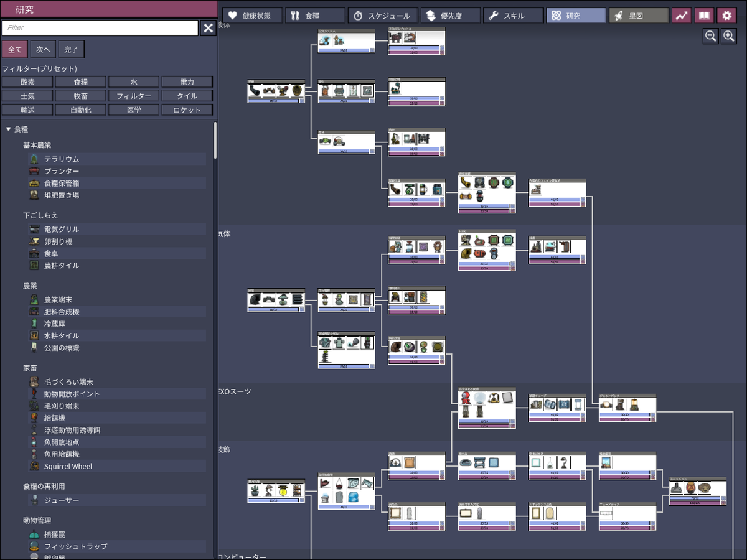The image size is (747, 560).
Task: Open the スキル tab
Action: point(514,16)
